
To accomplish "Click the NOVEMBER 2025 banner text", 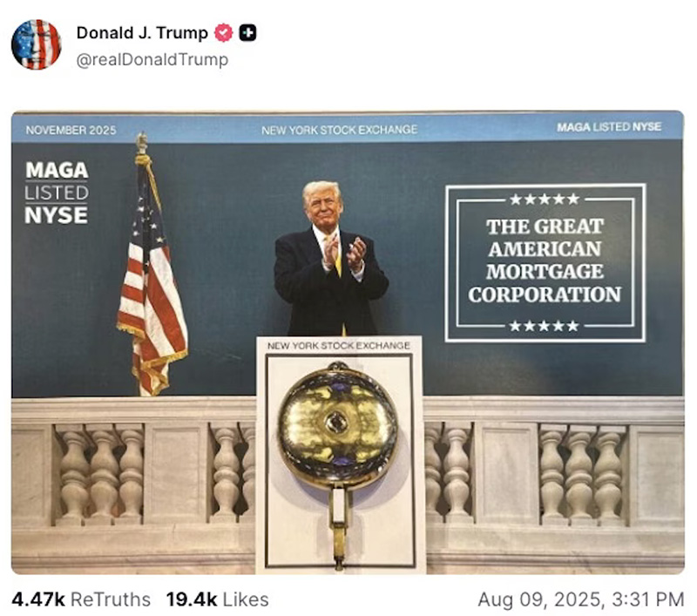I will click(x=71, y=130).
